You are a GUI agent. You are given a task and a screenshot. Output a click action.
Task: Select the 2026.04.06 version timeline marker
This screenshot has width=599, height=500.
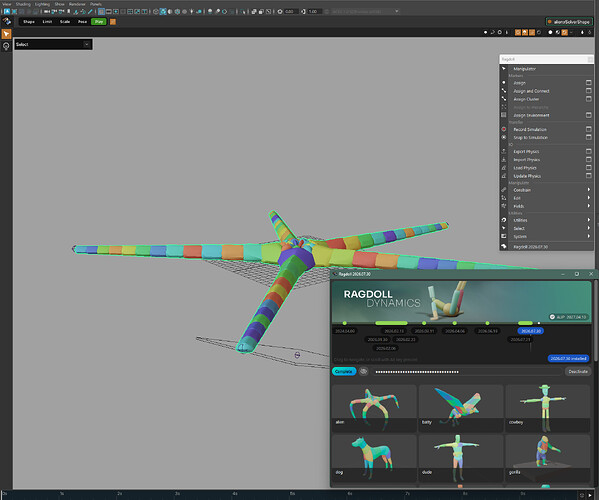coord(455,331)
